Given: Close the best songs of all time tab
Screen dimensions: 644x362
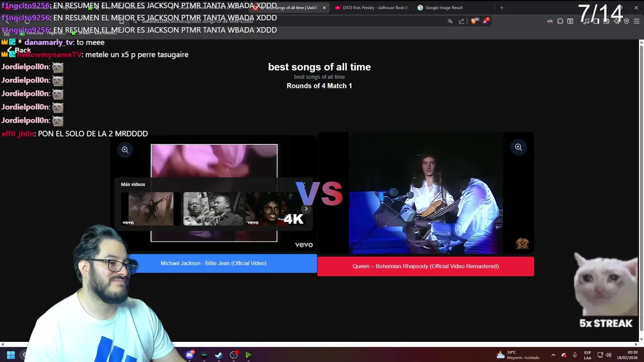Looking at the screenshot, I should (324, 8).
